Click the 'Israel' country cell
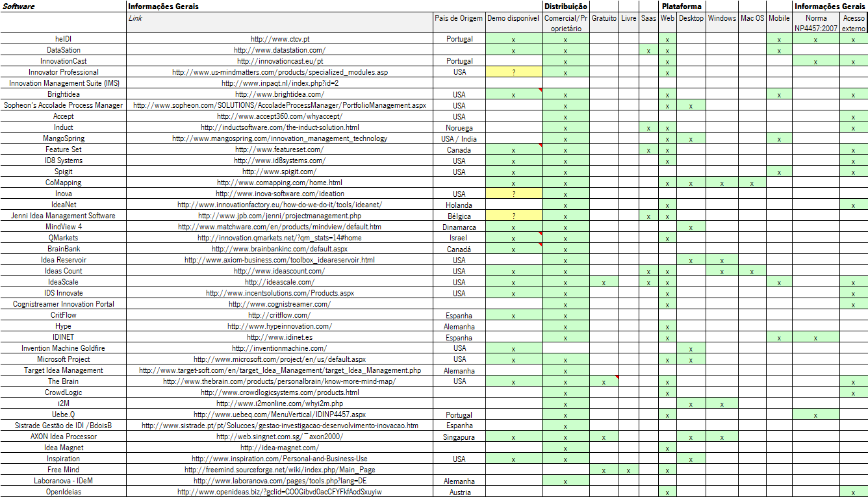 click(459, 238)
